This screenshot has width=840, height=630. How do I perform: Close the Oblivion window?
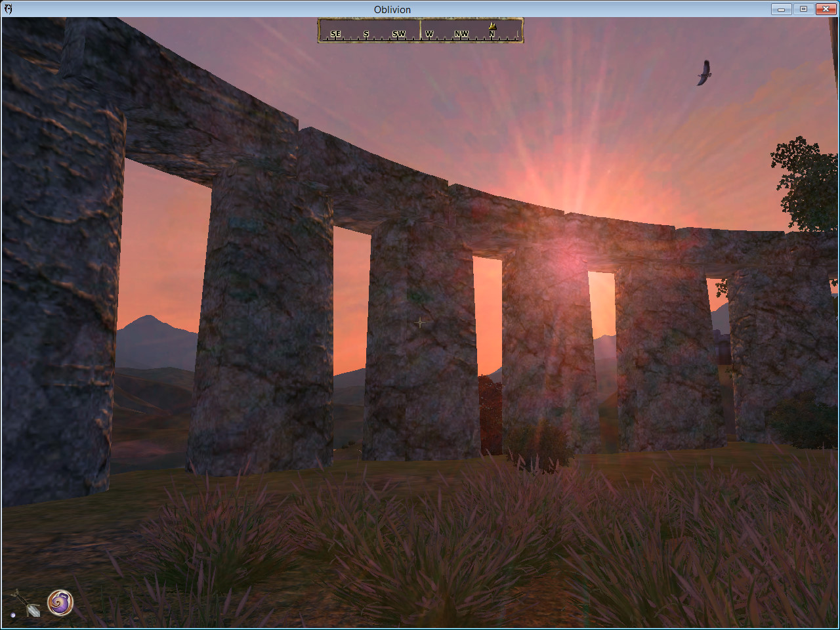coord(826,9)
